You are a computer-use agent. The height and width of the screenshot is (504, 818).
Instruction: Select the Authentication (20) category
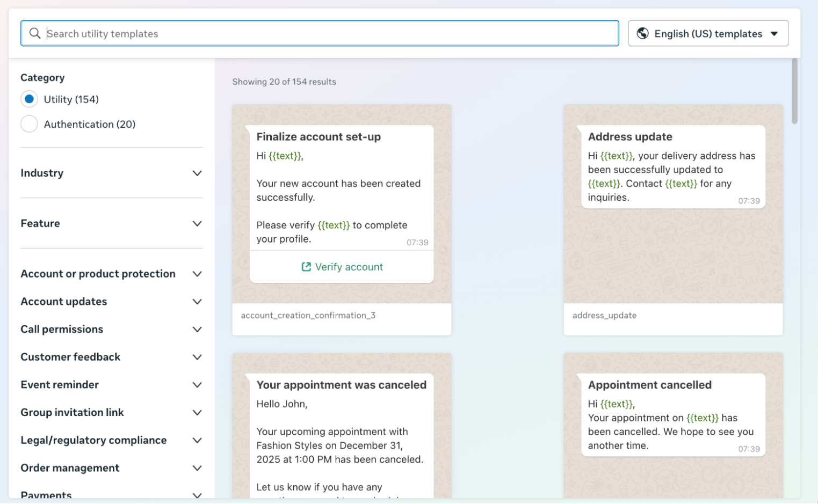tap(29, 124)
